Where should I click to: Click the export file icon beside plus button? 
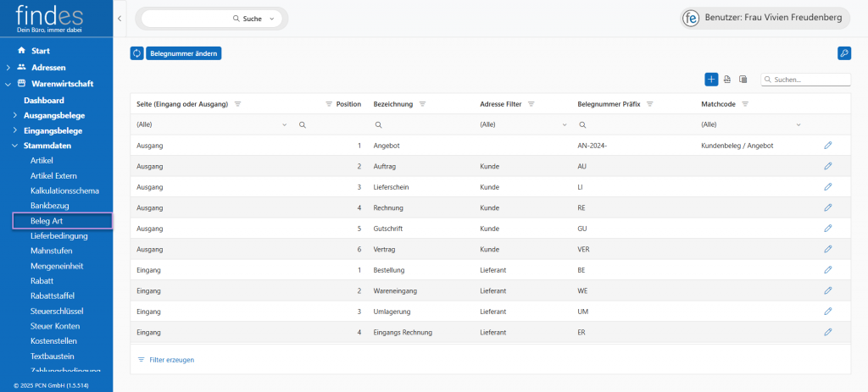point(727,79)
